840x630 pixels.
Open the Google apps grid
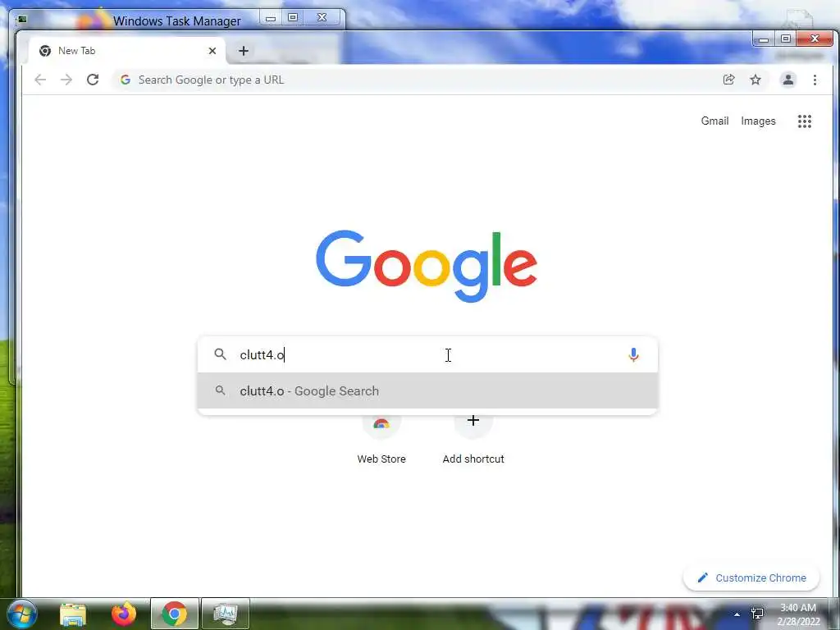tap(804, 121)
